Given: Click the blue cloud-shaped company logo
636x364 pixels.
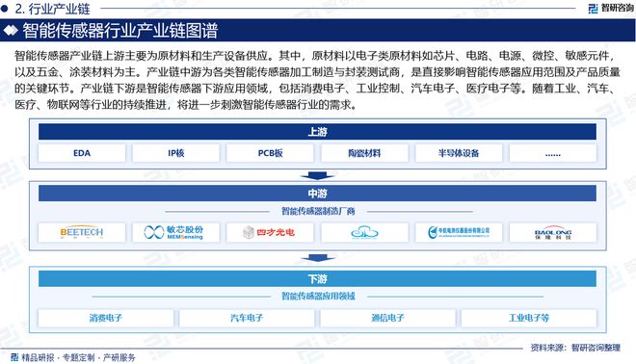Looking at the screenshot, I should click(x=364, y=232).
